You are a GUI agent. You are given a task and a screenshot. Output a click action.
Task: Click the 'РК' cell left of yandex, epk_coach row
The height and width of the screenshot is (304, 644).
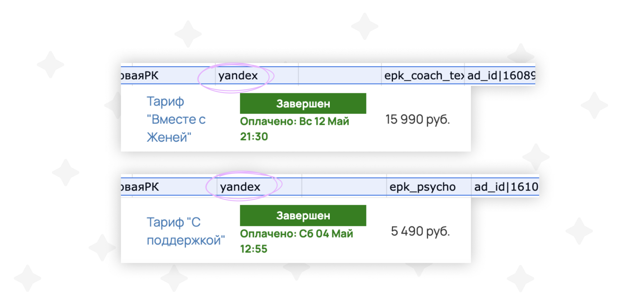tap(173, 76)
